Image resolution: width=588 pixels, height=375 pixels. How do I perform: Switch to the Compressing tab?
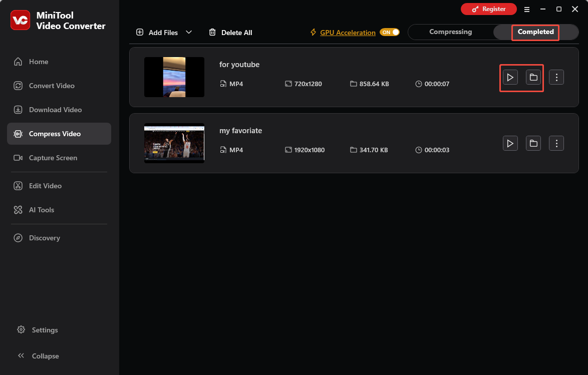(x=450, y=32)
